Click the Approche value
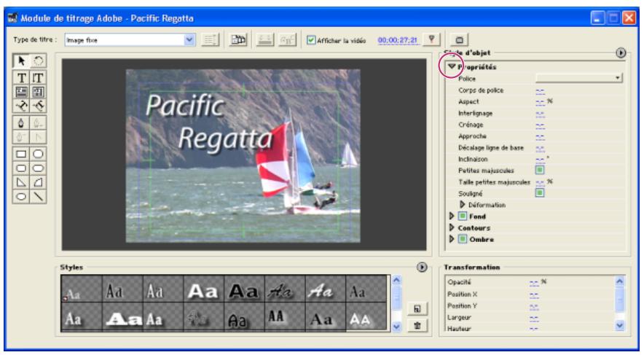 click(x=540, y=137)
